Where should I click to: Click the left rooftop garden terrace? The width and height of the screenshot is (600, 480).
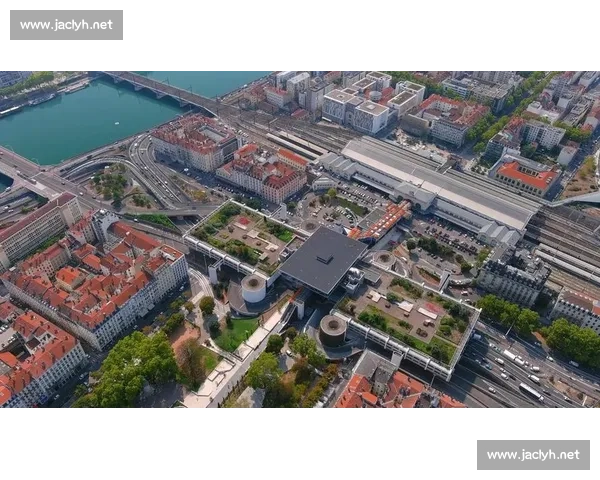[245, 237]
